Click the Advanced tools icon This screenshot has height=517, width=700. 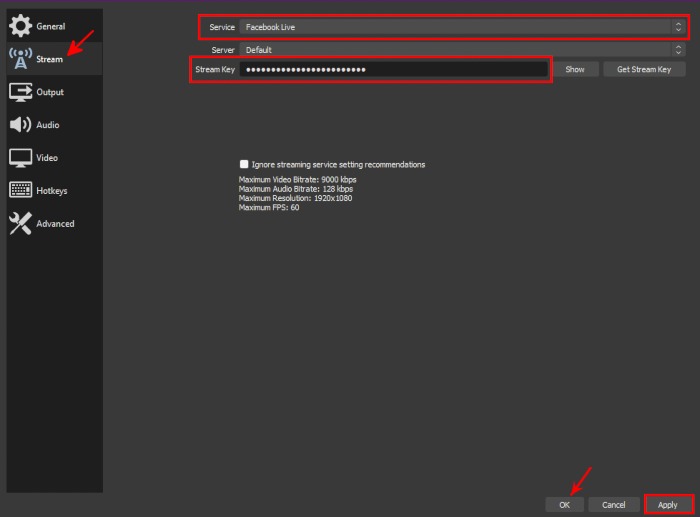[20, 223]
